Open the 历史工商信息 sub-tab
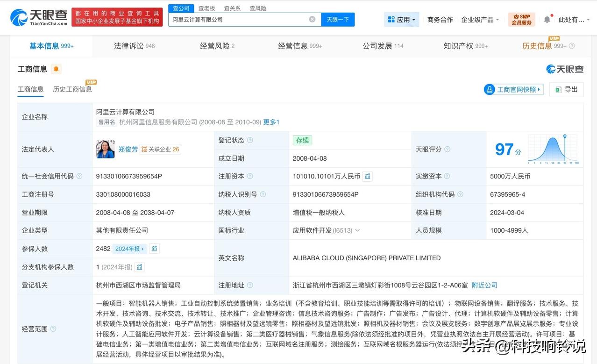Screen dimensions: 597x364 pyautogui.click(x=72, y=89)
